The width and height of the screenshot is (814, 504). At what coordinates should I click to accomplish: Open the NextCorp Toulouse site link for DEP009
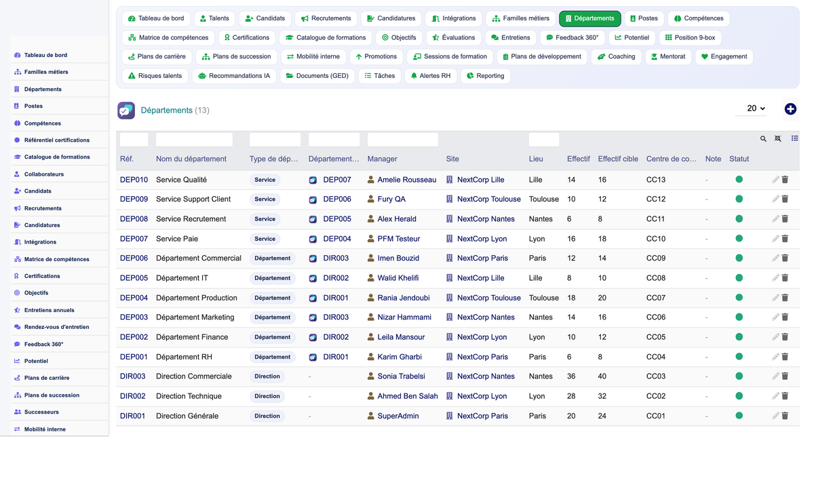click(x=489, y=199)
